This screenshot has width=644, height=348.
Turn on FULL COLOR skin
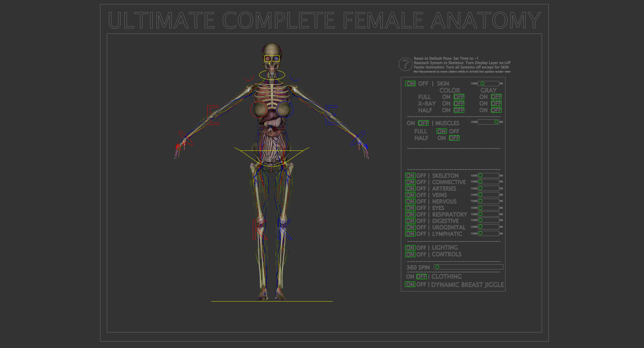446,97
